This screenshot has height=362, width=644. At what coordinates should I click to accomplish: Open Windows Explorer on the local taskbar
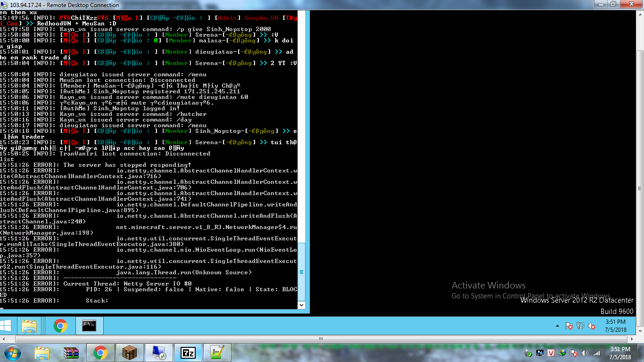(x=42, y=353)
